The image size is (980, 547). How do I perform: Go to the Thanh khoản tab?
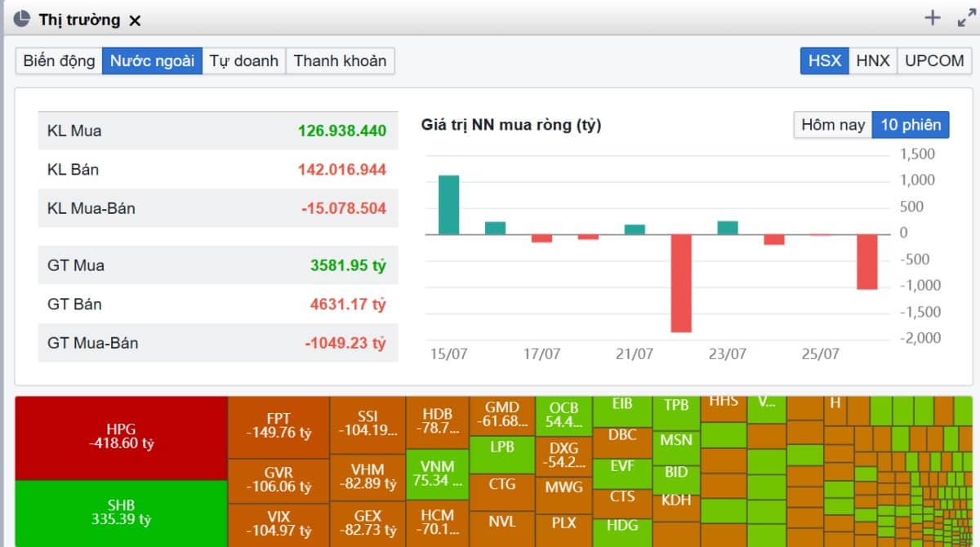pos(340,60)
